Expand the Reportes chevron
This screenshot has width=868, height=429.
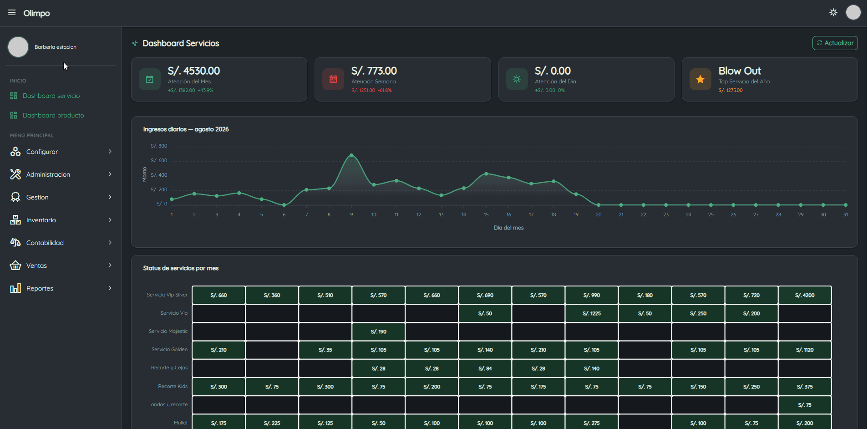point(110,288)
